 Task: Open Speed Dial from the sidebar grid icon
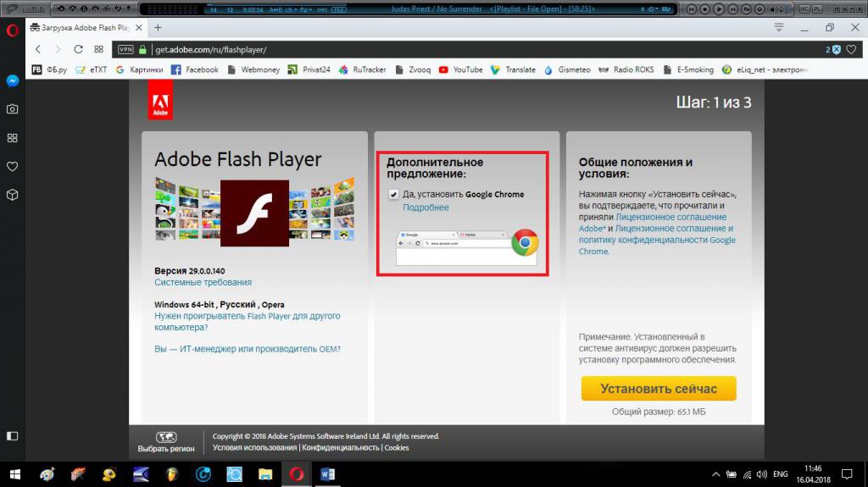[12, 138]
